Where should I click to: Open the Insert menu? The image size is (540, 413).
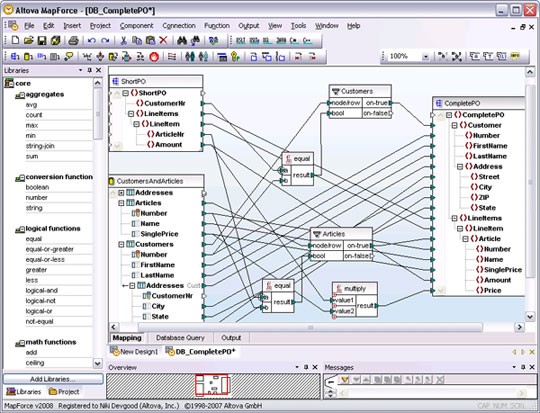coord(72,26)
